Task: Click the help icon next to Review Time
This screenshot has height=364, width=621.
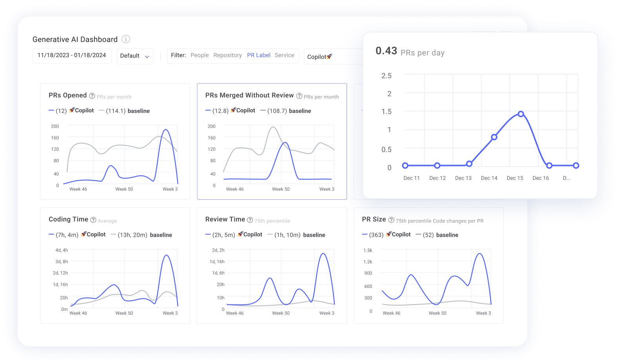Action: pos(250,220)
